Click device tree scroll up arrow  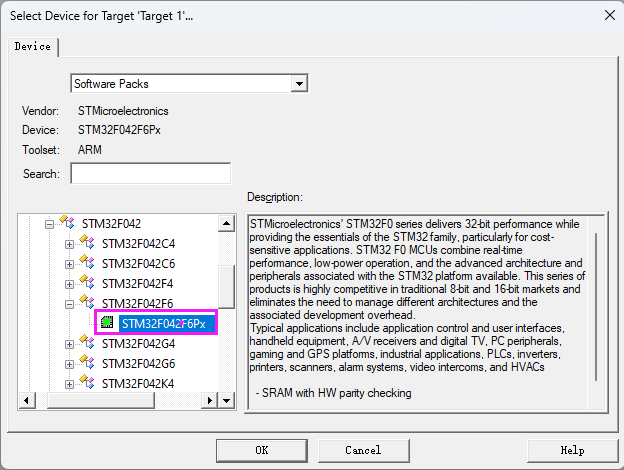click(226, 223)
